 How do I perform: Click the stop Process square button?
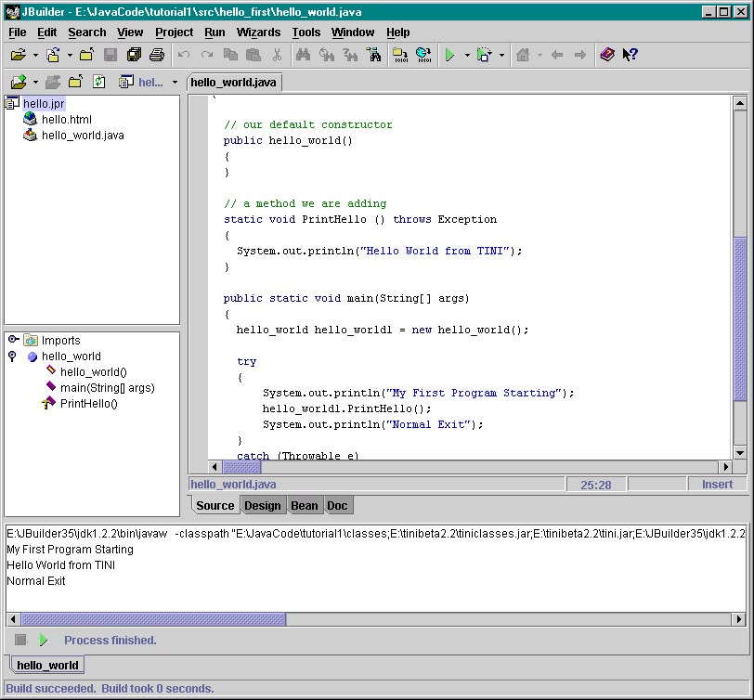coord(19,640)
